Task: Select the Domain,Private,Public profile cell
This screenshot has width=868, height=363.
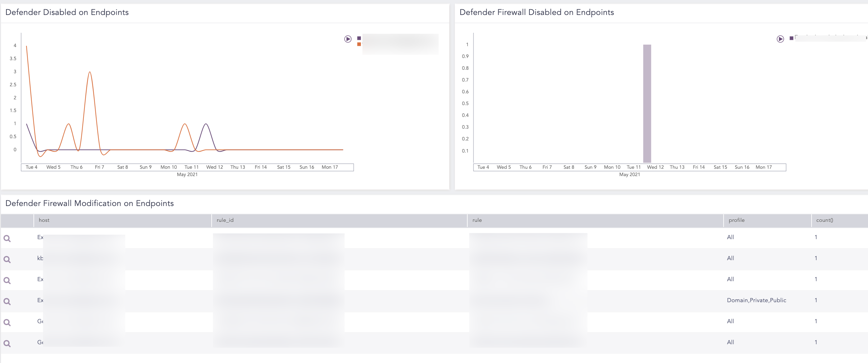Action: (x=756, y=300)
